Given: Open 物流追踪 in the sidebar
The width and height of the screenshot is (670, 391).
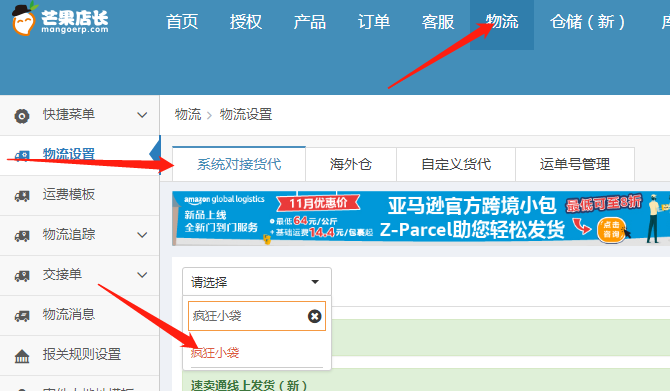Looking at the screenshot, I should pyautogui.click(x=69, y=234).
